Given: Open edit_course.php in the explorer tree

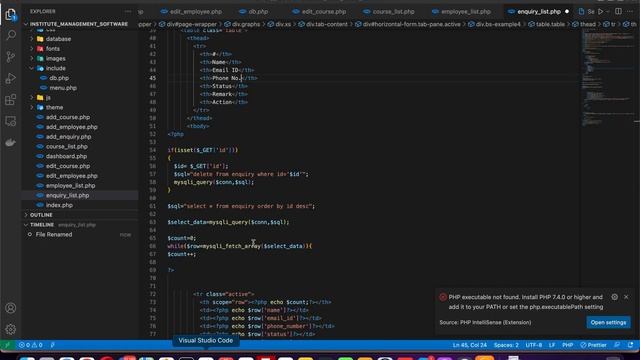Looking at the screenshot, I should (x=68, y=166).
